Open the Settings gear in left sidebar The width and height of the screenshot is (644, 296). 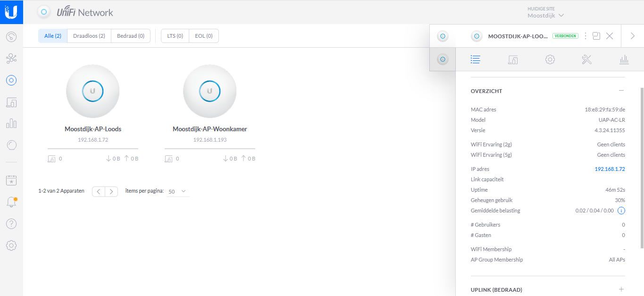click(x=11, y=245)
